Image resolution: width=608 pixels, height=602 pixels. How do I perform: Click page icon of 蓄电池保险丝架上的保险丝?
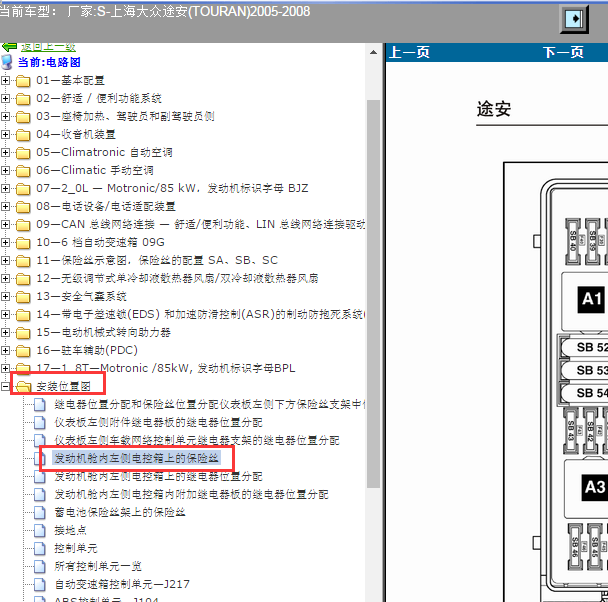(x=40, y=512)
